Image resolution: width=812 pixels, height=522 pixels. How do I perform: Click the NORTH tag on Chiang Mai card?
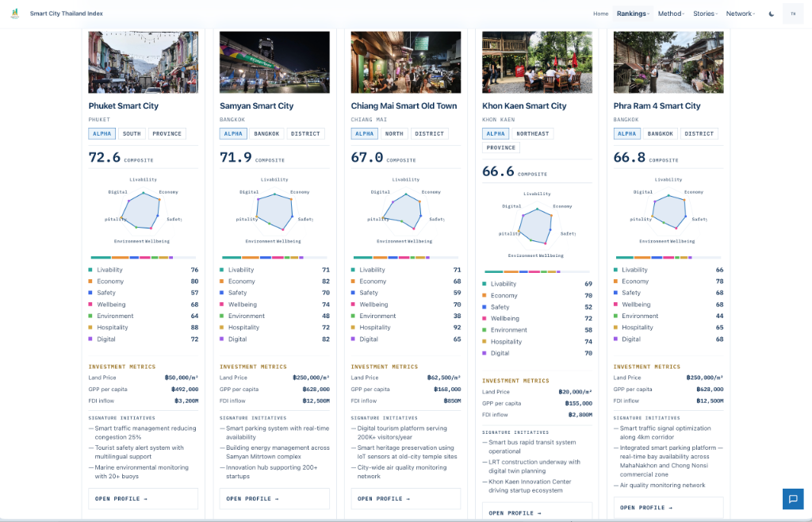click(x=394, y=133)
